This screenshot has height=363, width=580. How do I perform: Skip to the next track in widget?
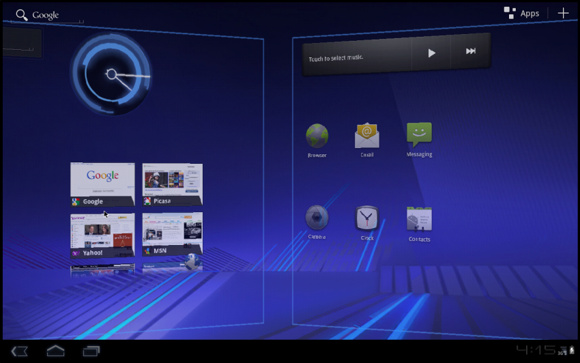pos(471,51)
